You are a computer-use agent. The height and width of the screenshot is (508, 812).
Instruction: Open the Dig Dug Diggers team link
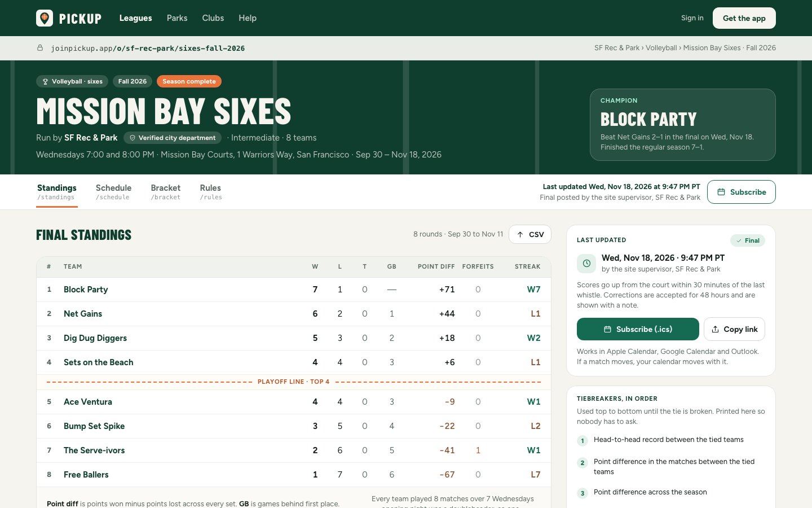pos(95,338)
